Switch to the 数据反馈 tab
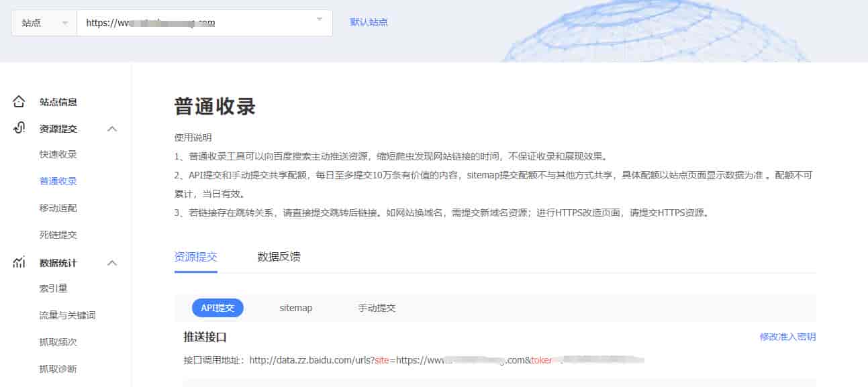 pyautogui.click(x=279, y=256)
